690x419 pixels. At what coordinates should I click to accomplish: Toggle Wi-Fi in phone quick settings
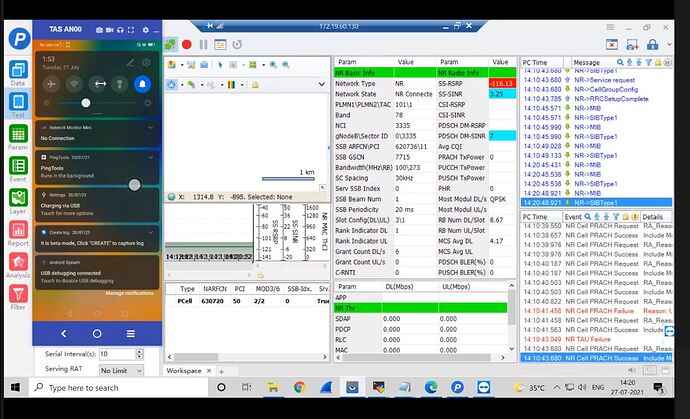[74, 84]
